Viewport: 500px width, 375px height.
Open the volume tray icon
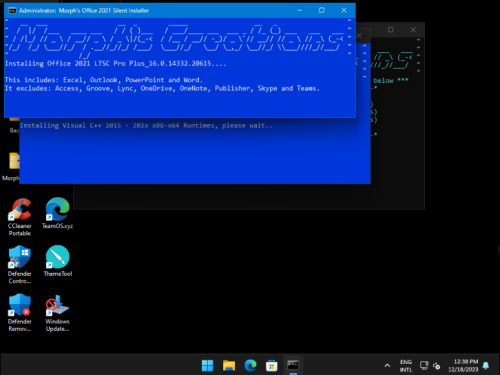[436, 366]
